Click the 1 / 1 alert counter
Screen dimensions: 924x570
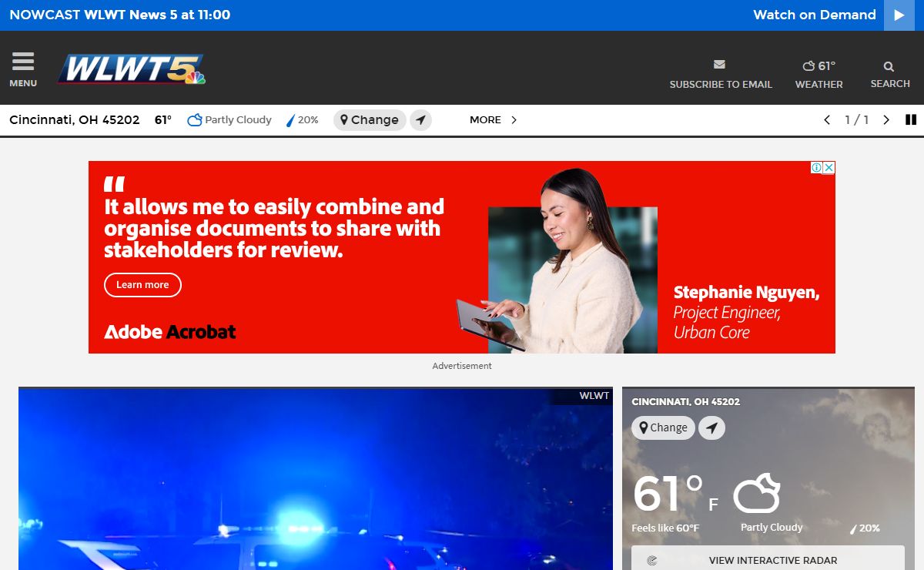[x=857, y=120]
